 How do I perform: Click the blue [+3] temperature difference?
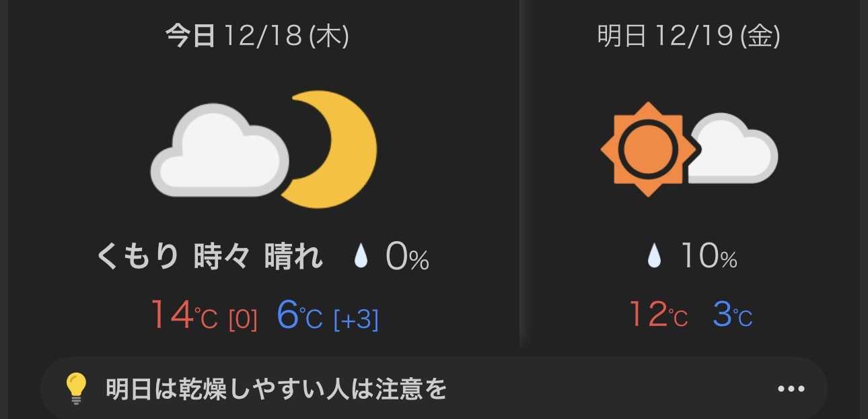[356, 320]
